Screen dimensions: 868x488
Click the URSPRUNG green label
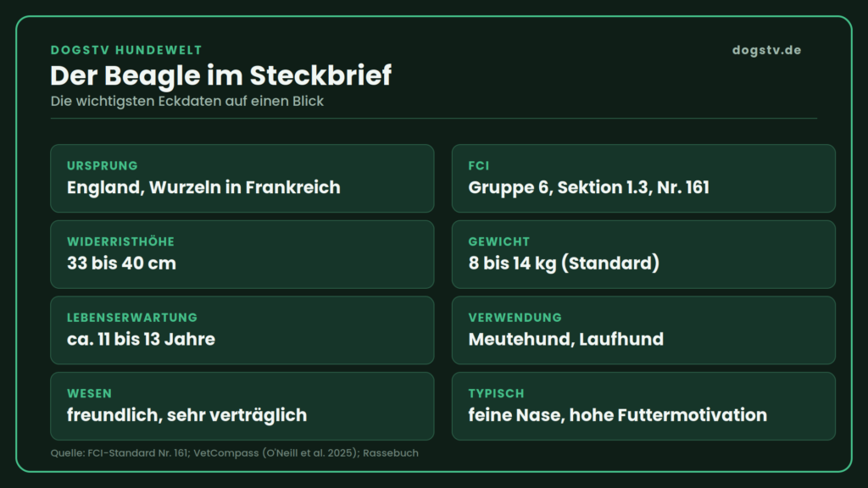[103, 165]
